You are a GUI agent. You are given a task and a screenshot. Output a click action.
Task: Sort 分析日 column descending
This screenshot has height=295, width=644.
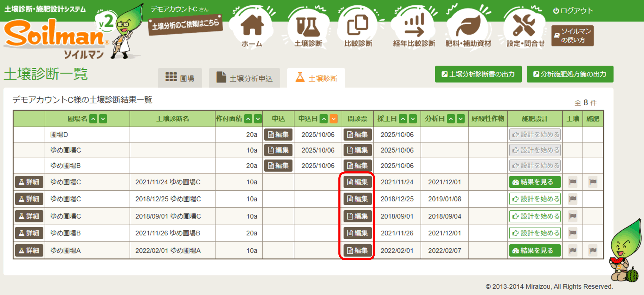pyautogui.click(x=461, y=119)
